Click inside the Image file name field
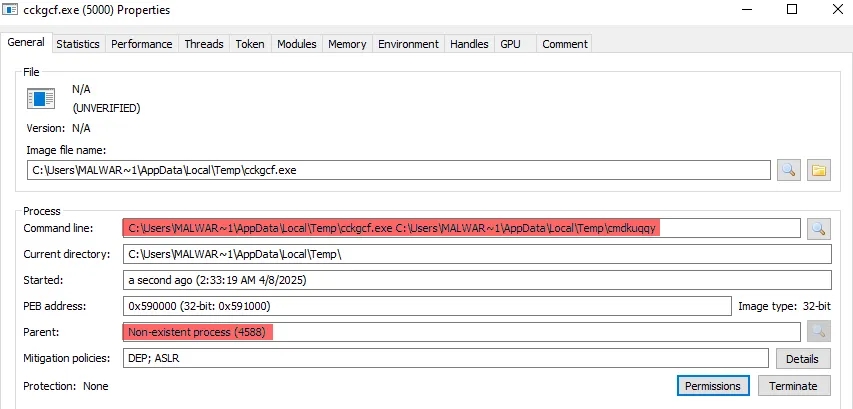This screenshot has height=409, width=853. (398, 170)
